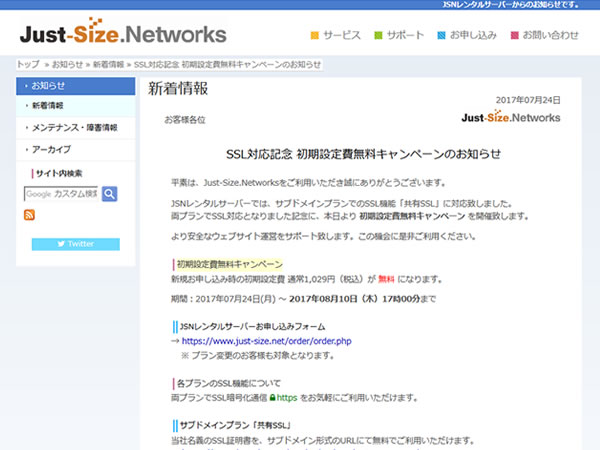Viewport: 600px width, 450px height.
Task: Click the JSNレンタルサーバーお申し込みフォーム heading
Action: [x=253, y=327]
